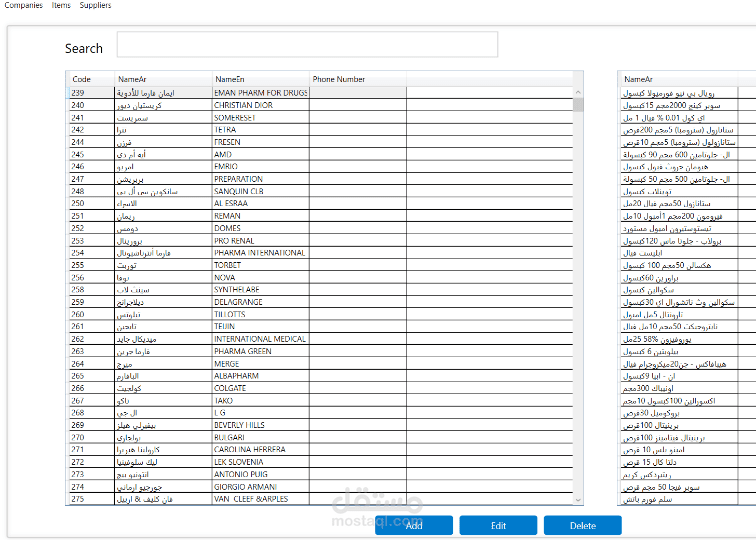Select the PRO RENAL cell
The height and width of the screenshot is (540, 756).
[x=261, y=241]
